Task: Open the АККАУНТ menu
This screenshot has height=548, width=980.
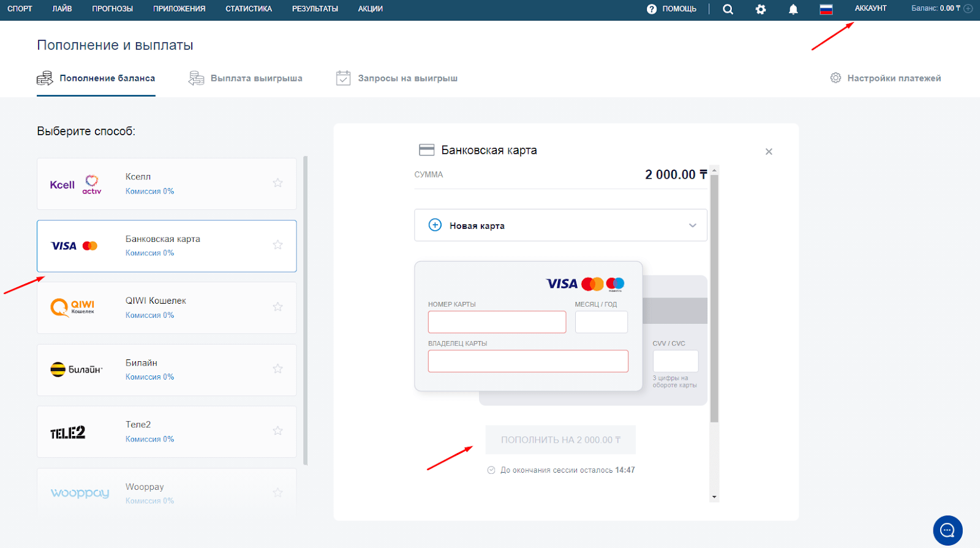Action: pyautogui.click(x=871, y=8)
